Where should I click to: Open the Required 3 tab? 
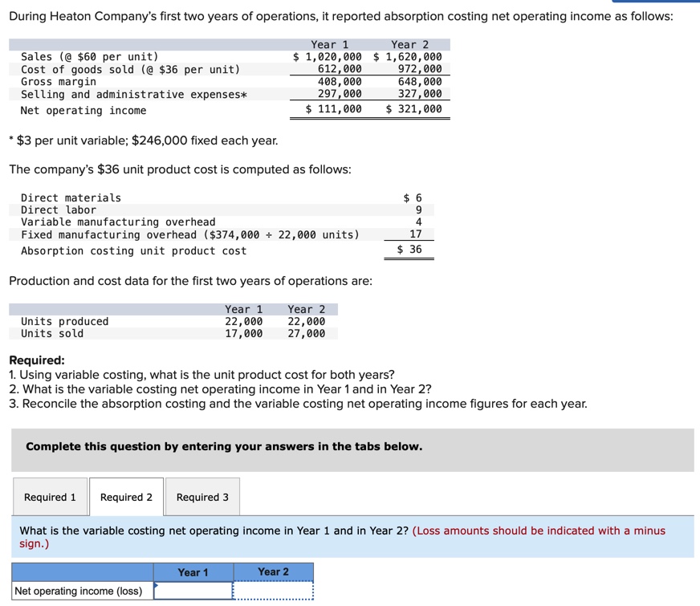pyautogui.click(x=202, y=497)
